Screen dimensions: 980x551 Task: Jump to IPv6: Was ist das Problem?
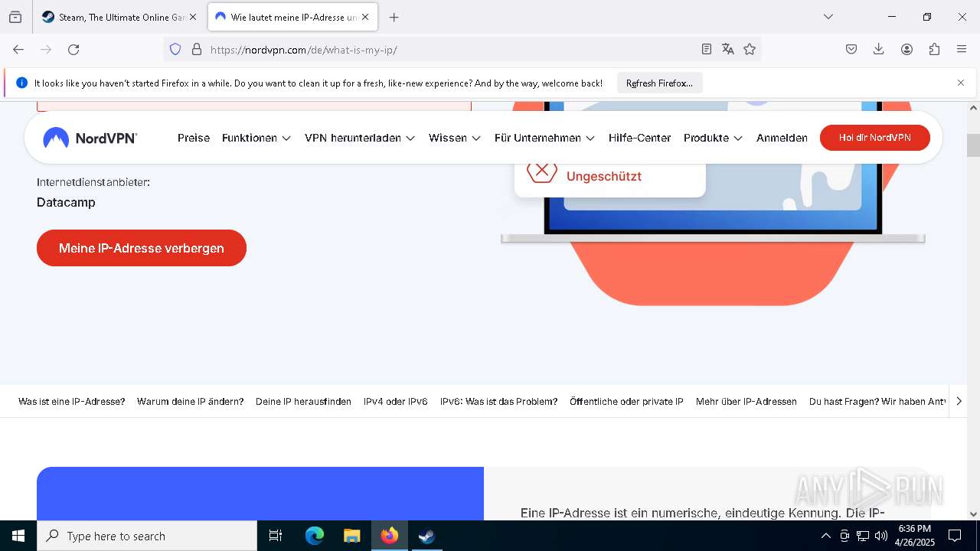coord(498,401)
